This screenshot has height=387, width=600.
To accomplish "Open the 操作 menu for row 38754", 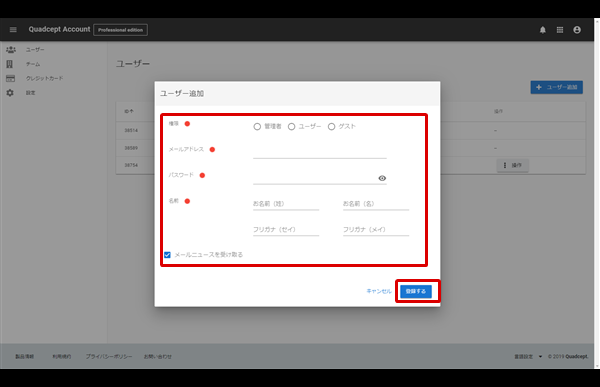I will coord(512,165).
